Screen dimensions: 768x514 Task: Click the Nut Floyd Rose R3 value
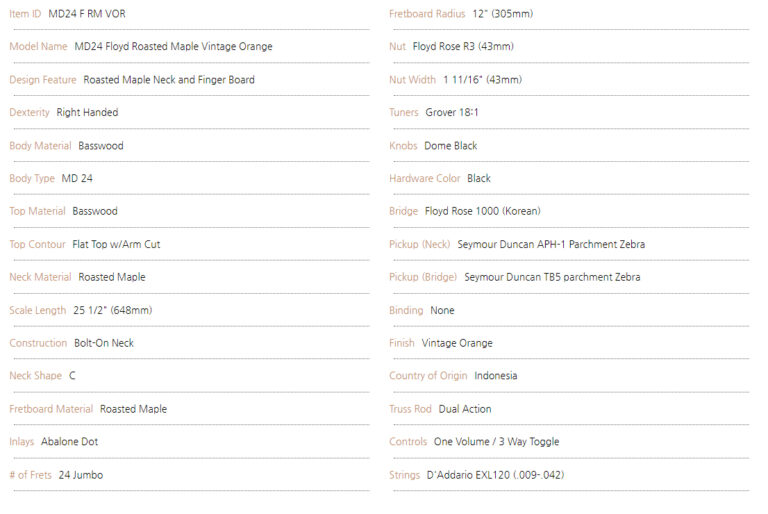click(463, 47)
